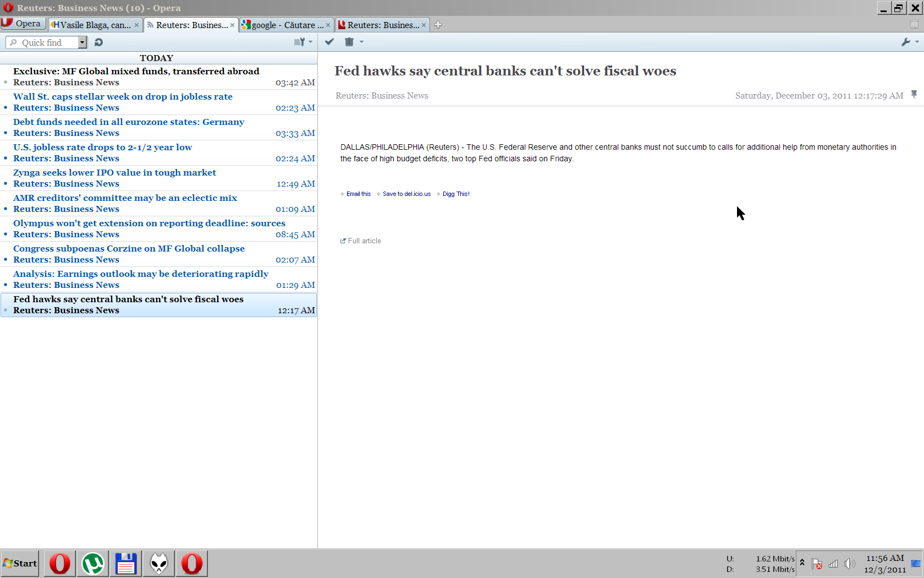Click the refresh feeds icon
Screen dimensions: 924x578
(98, 42)
